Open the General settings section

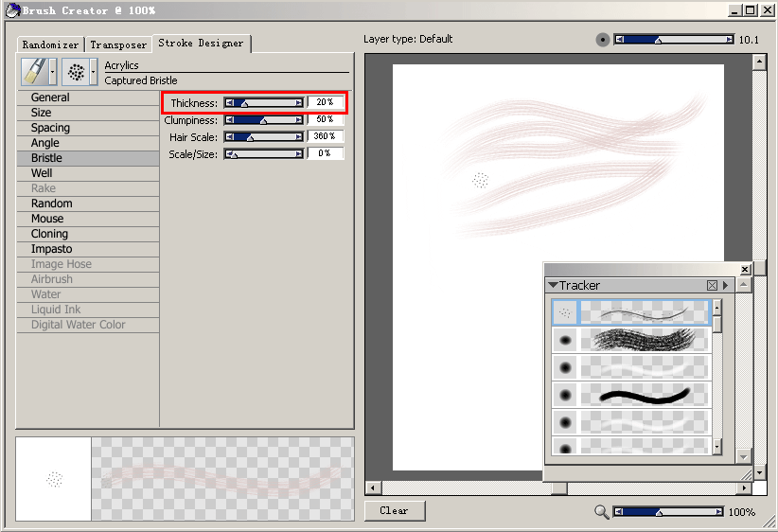(x=88, y=98)
